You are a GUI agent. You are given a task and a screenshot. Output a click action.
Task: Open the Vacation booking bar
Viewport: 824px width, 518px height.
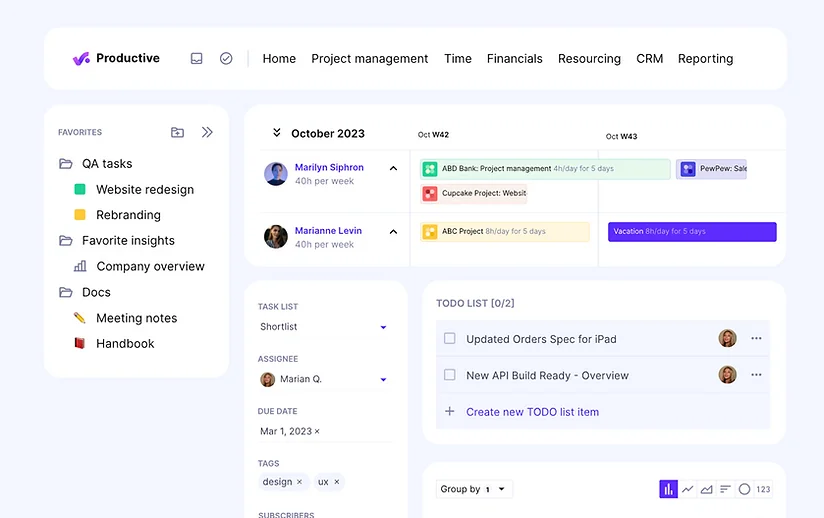point(692,232)
